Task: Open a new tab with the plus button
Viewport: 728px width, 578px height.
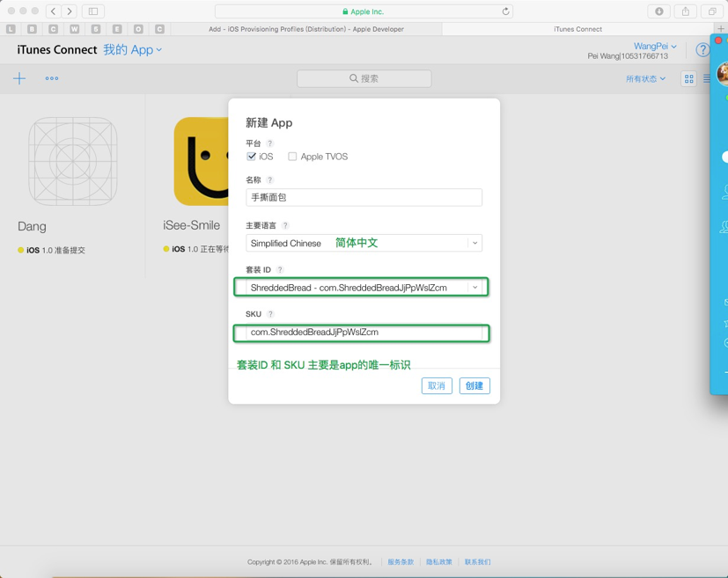Action: [x=721, y=29]
